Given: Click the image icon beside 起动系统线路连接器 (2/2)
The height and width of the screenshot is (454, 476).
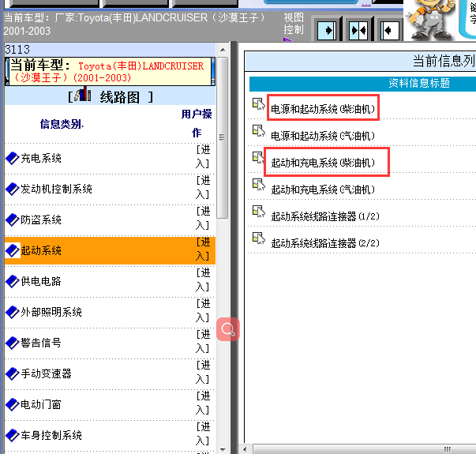Looking at the screenshot, I should pos(259,238).
